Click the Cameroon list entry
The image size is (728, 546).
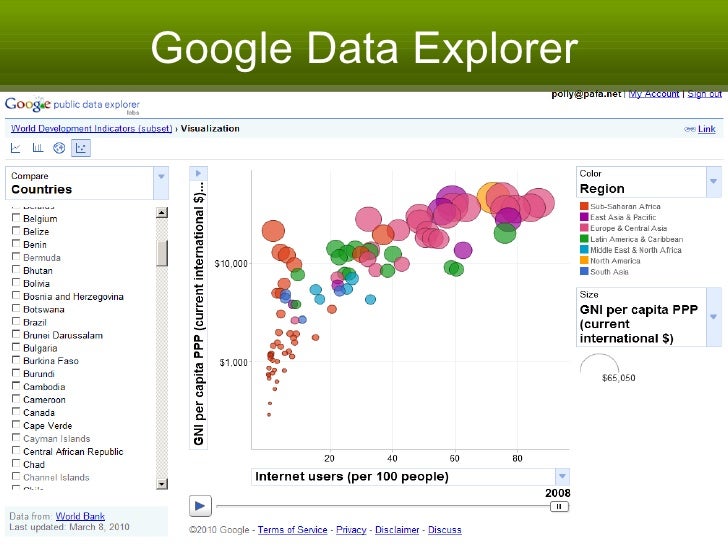click(45, 399)
